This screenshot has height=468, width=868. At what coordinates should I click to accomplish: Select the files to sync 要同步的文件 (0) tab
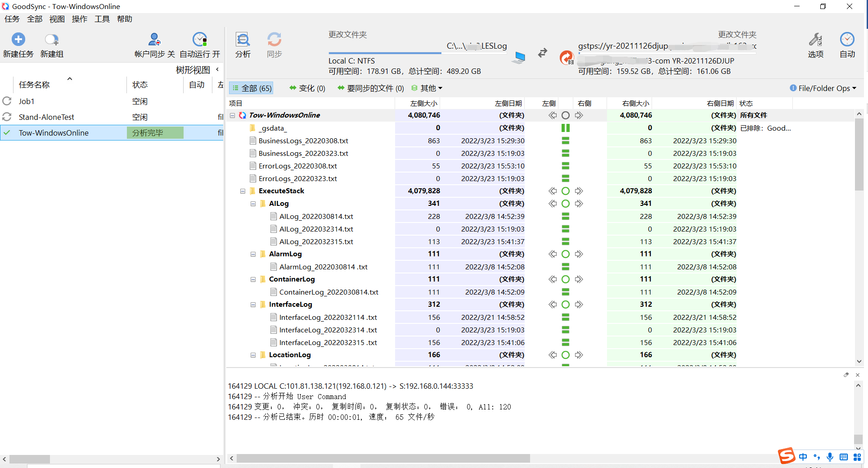coord(371,88)
